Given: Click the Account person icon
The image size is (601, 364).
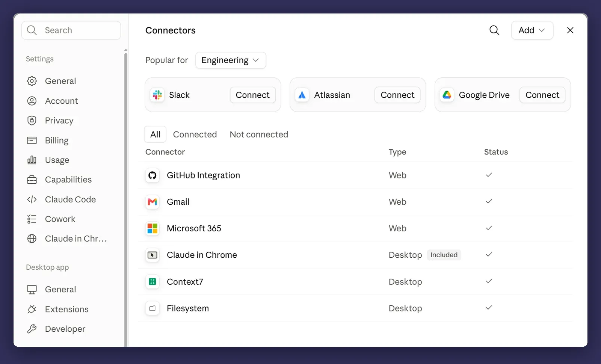Looking at the screenshot, I should point(32,101).
